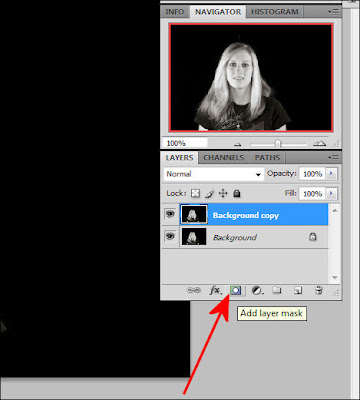The width and height of the screenshot is (360, 400).
Task: Hide the Background layer eye icon
Action: 170,237
